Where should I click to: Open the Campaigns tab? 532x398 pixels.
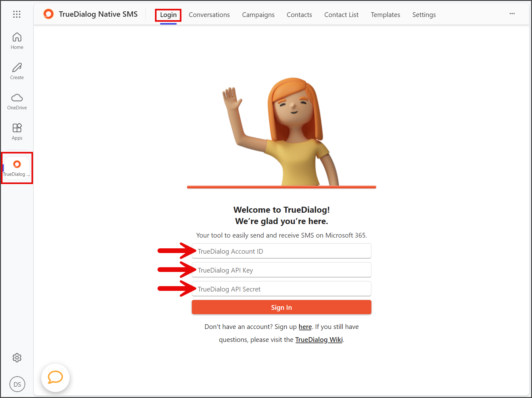coord(258,15)
